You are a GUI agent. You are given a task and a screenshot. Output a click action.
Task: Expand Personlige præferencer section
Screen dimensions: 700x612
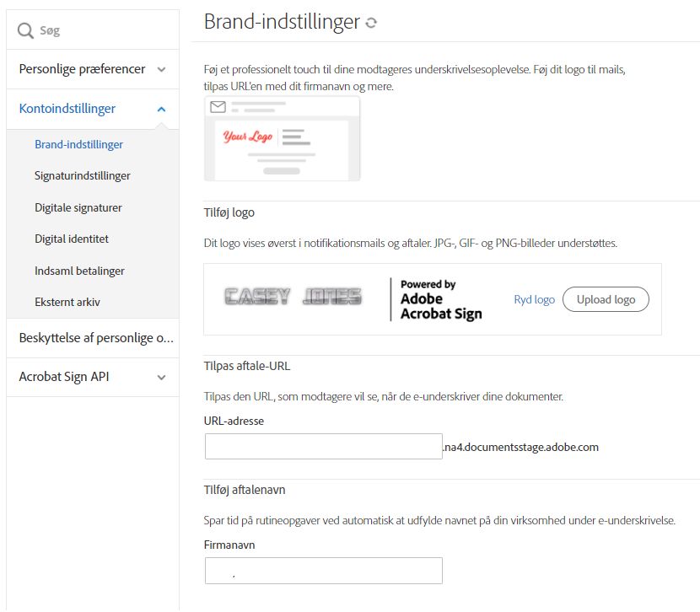click(x=161, y=69)
